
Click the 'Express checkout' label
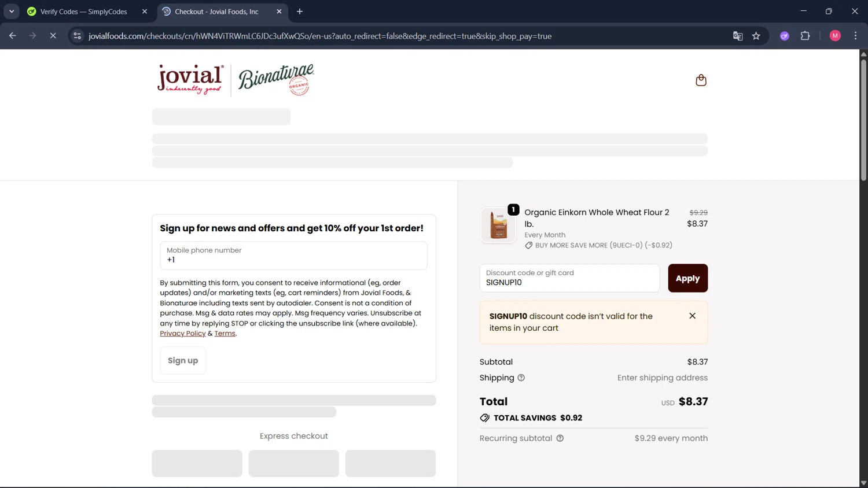[x=293, y=436]
